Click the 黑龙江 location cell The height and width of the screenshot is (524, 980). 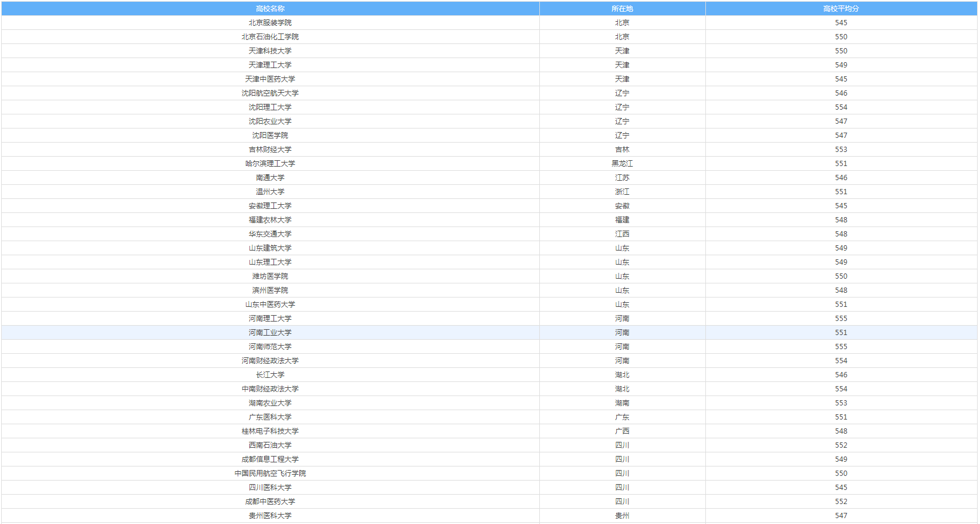(x=622, y=164)
